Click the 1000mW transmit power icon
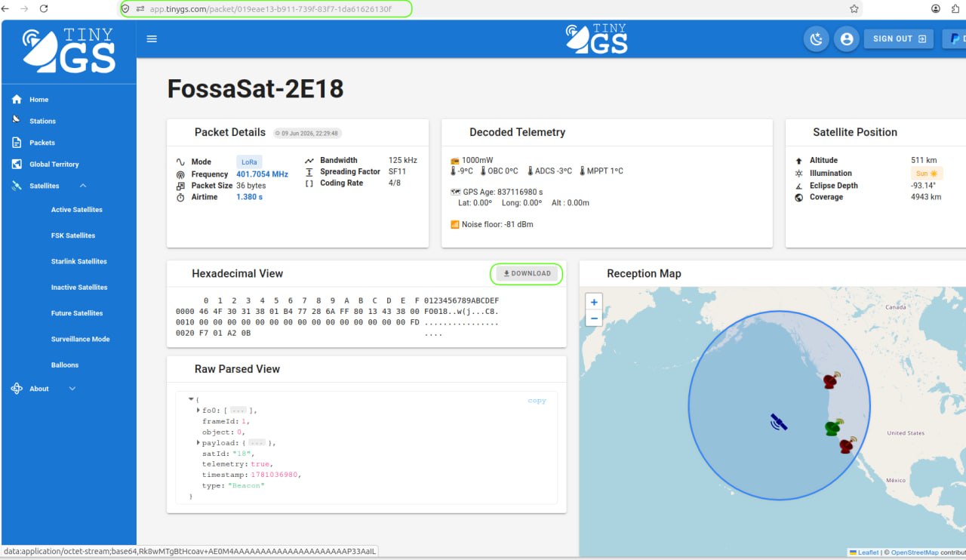Screen dimensions: 966x560 coord(455,161)
